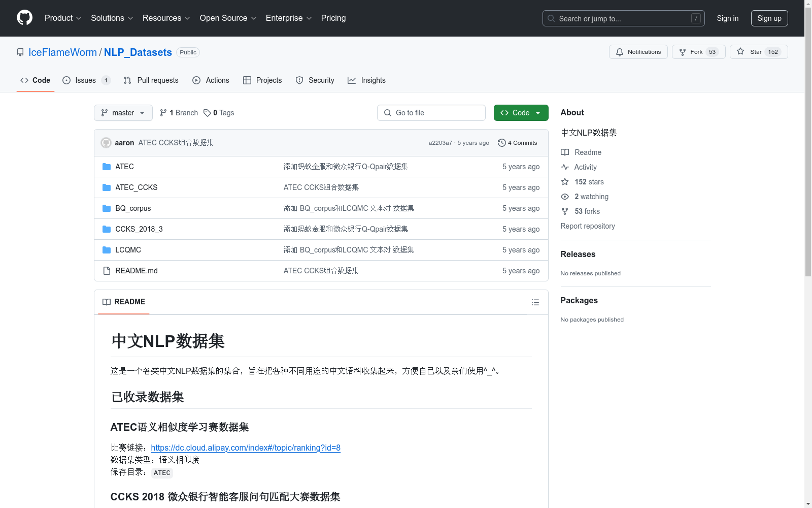Click the Public badge label
Screen dimensions: 812x508
(188, 52)
